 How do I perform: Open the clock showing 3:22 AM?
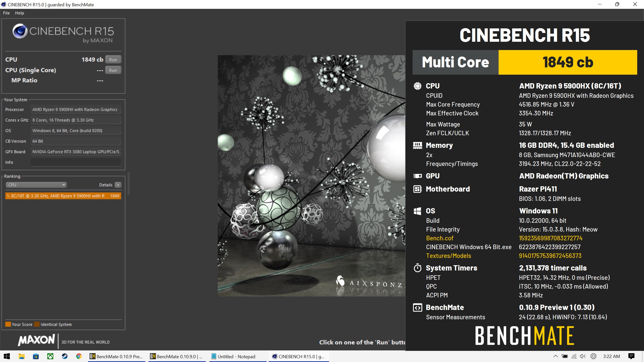tap(612, 356)
